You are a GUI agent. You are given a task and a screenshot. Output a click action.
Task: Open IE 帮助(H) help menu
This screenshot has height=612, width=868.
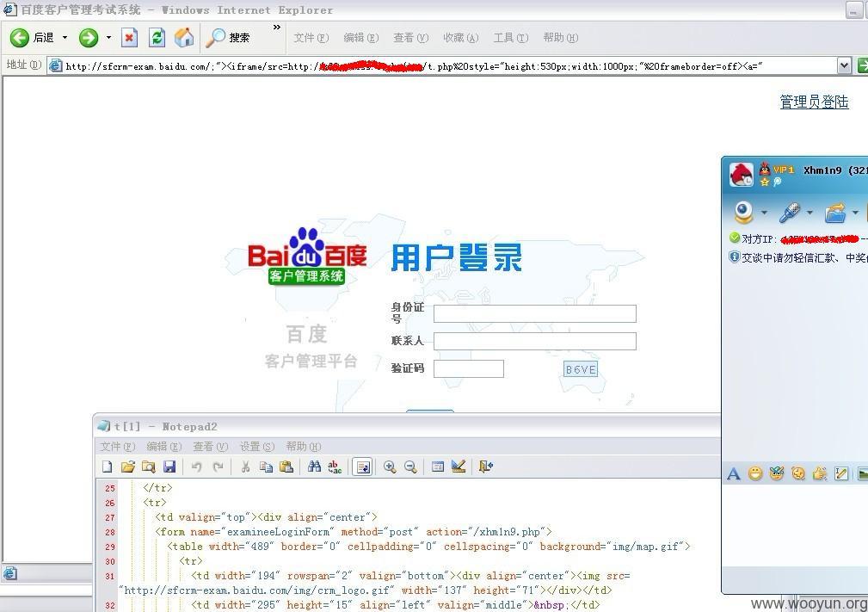point(561,38)
